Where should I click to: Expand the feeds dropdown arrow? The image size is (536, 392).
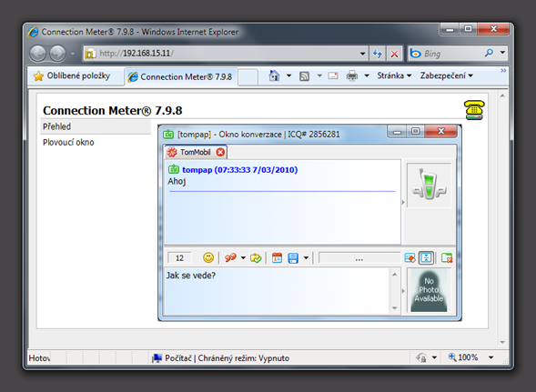pos(319,75)
